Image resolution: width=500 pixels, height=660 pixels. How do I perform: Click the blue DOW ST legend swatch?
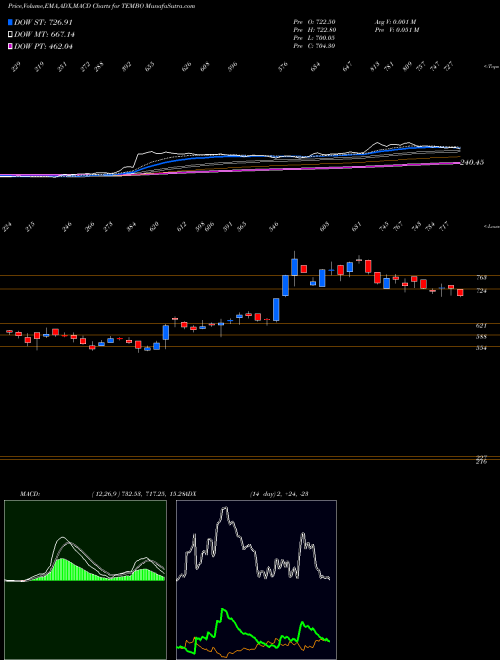tap(10, 22)
